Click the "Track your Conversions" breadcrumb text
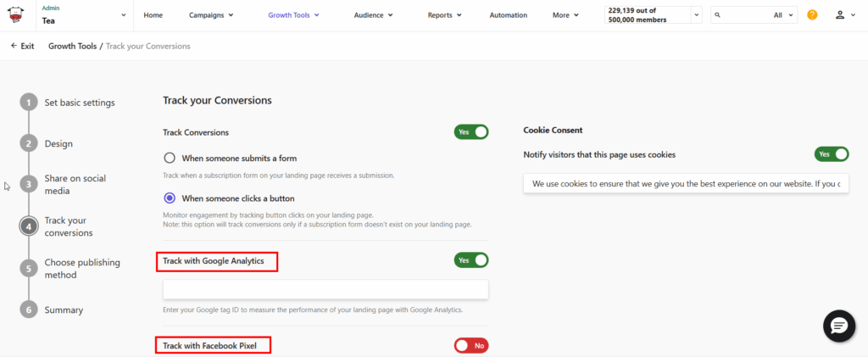868x357 pixels. [x=147, y=46]
